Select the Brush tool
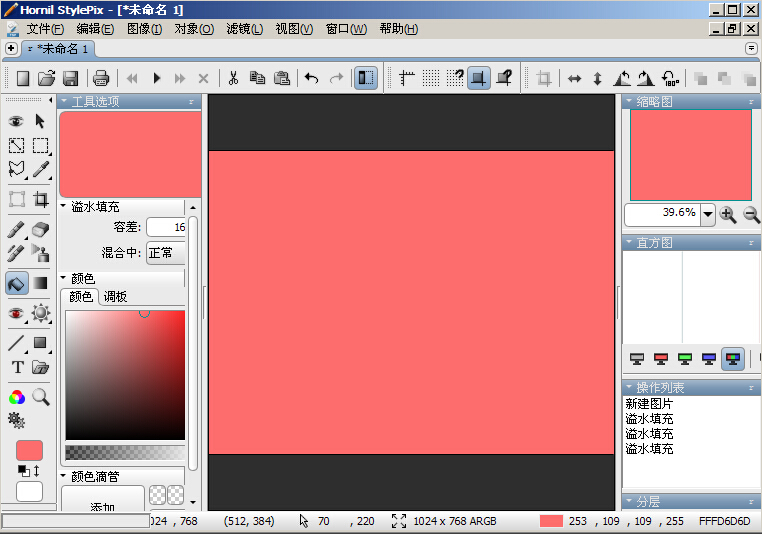Image resolution: width=762 pixels, height=534 pixels. [x=16, y=229]
